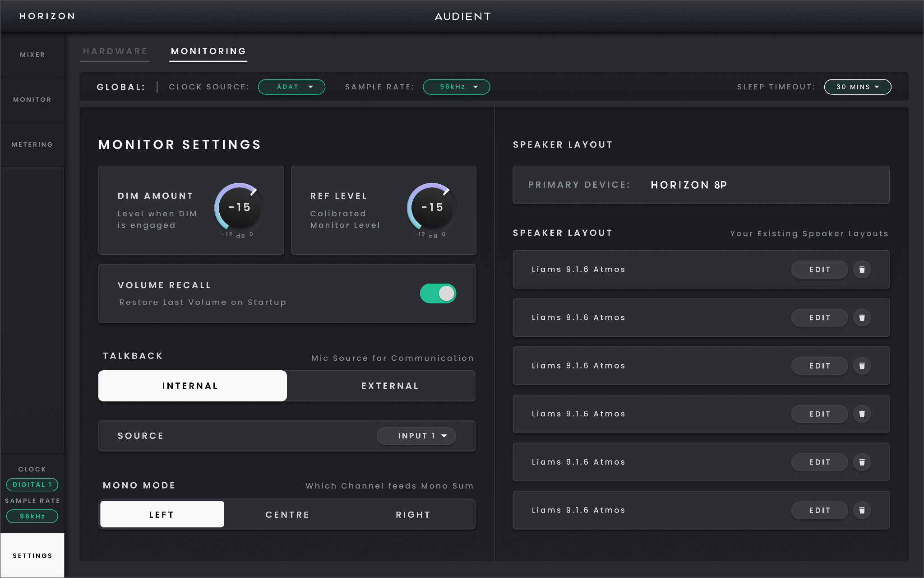Click the Primary Device HORIZON 8P field
924x578 pixels.
point(701,185)
